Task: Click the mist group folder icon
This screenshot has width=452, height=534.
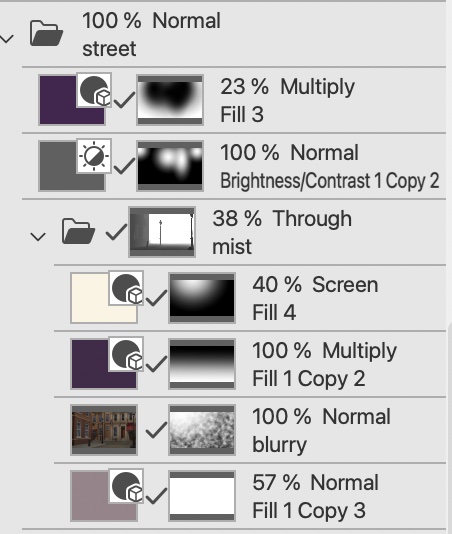Action: click(78, 231)
